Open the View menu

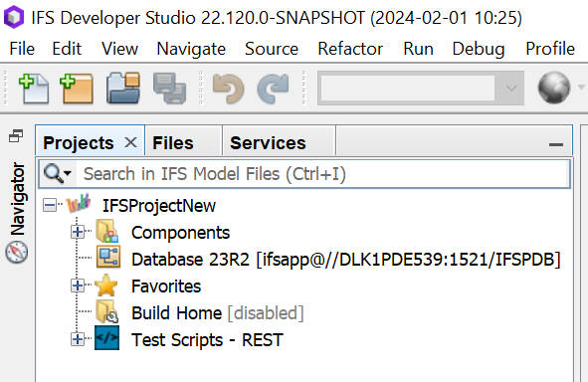coord(120,49)
